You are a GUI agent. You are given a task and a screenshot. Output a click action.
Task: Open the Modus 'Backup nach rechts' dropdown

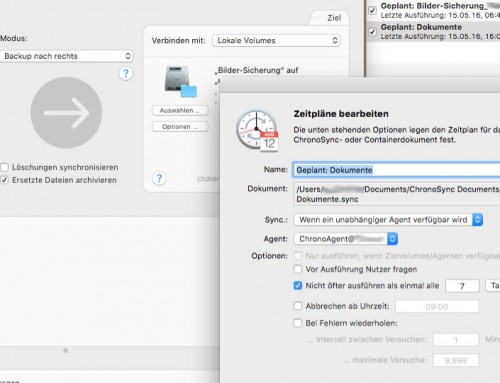point(67,56)
